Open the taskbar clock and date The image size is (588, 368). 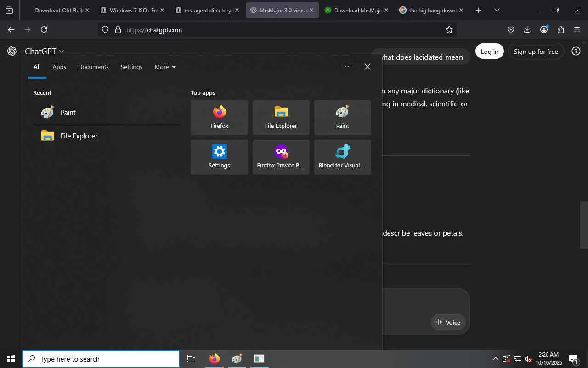[x=549, y=359]
